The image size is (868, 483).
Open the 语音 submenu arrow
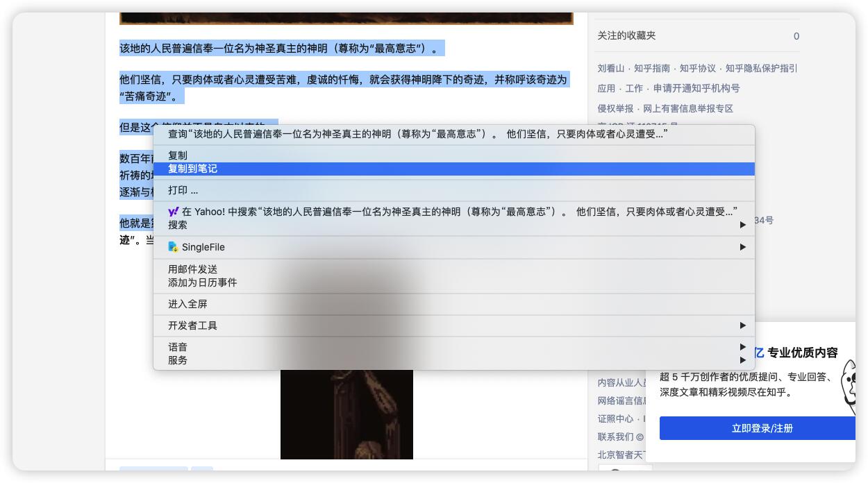pos(742,347)
